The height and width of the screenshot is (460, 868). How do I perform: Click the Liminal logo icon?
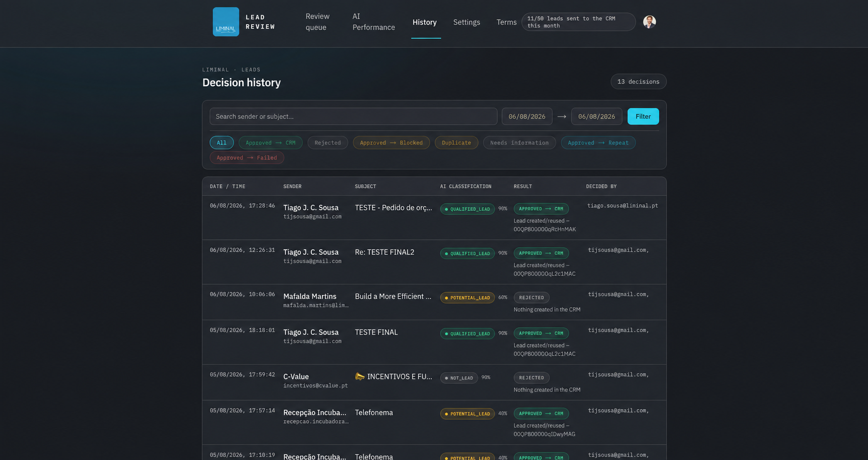(226, 22)
